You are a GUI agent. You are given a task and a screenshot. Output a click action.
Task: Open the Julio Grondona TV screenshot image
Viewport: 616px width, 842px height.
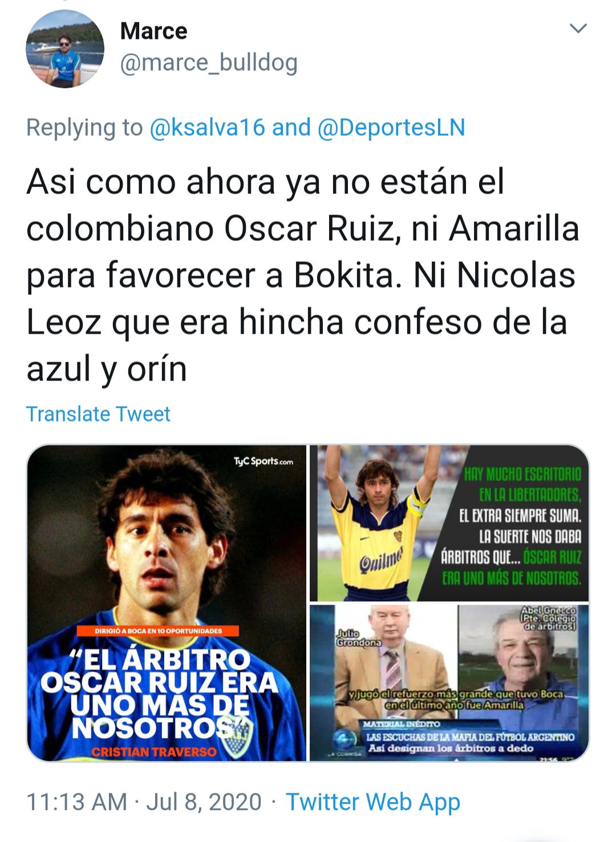click(x=449, y=683)
